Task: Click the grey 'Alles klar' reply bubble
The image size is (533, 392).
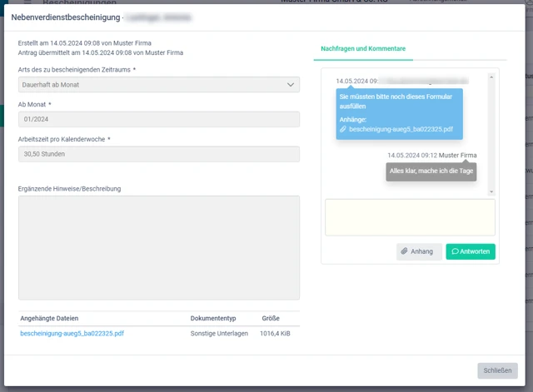Action: [431, 171]
